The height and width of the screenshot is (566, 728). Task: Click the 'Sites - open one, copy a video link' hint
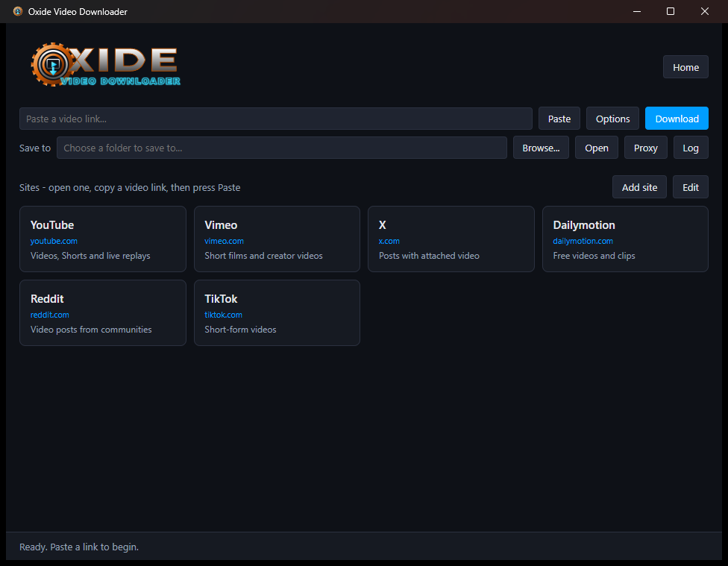[130, 188]
